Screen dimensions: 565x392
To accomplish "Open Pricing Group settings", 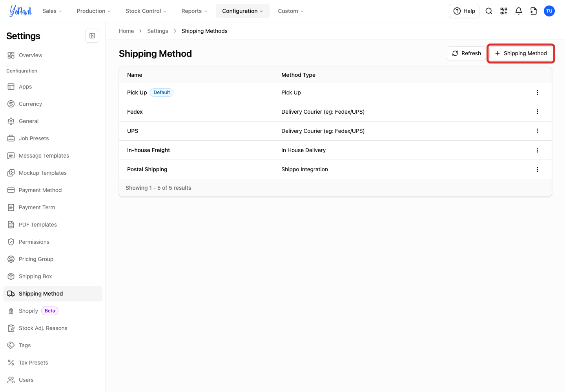I will tap(53, 259).
